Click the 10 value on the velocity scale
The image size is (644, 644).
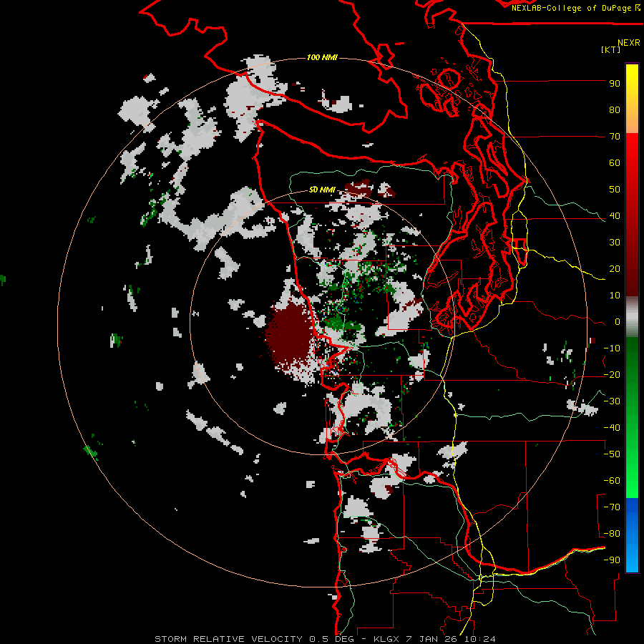pyautogui.click(x=615, y=296)
